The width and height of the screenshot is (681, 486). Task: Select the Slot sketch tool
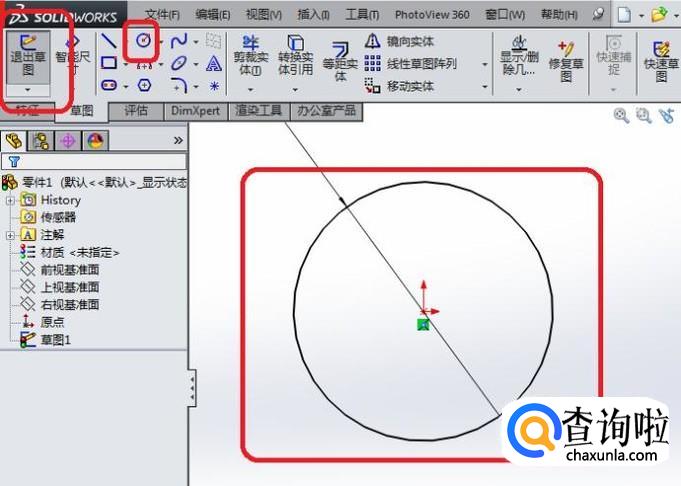[109, 85]
